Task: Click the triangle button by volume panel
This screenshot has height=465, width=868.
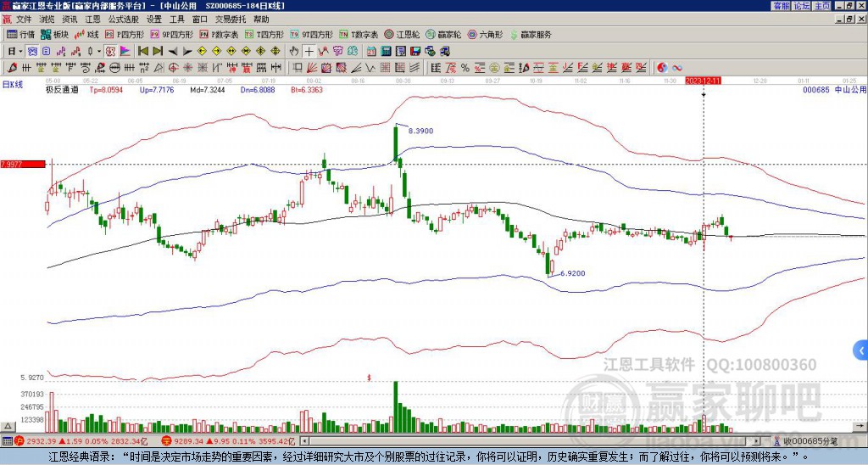Action: [x=8, y=426]
